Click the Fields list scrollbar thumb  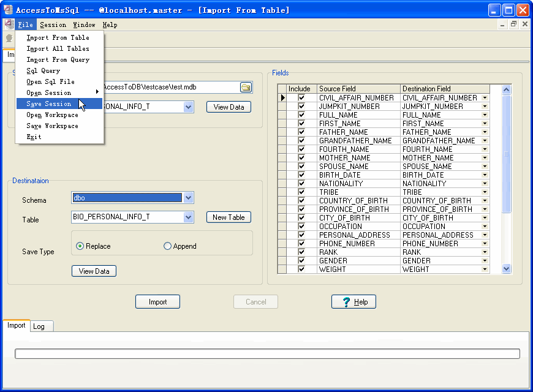coord(506,154)
